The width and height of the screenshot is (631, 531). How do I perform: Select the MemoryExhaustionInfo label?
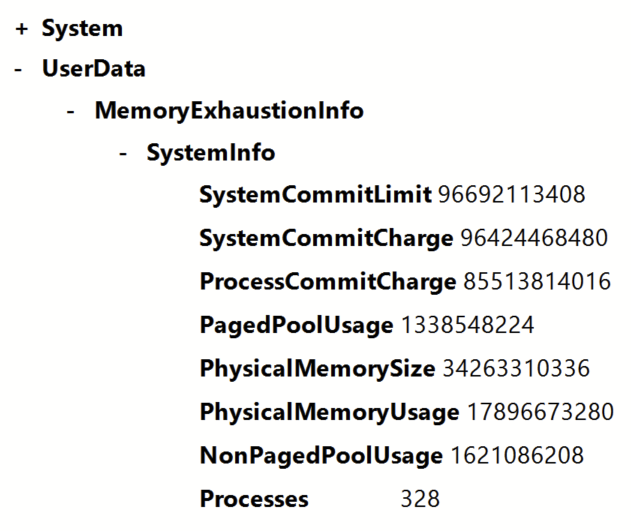tap(229, 111)
